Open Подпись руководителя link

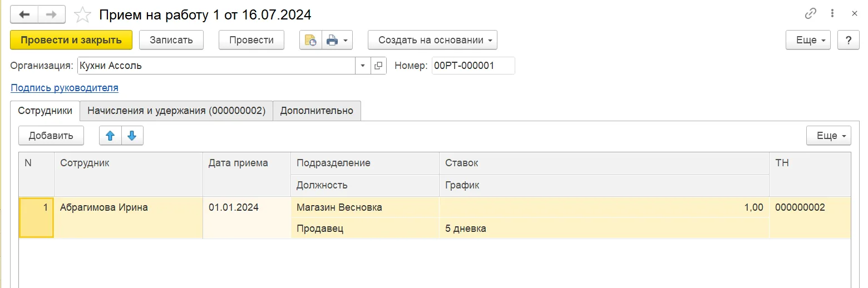click(65, 88)
